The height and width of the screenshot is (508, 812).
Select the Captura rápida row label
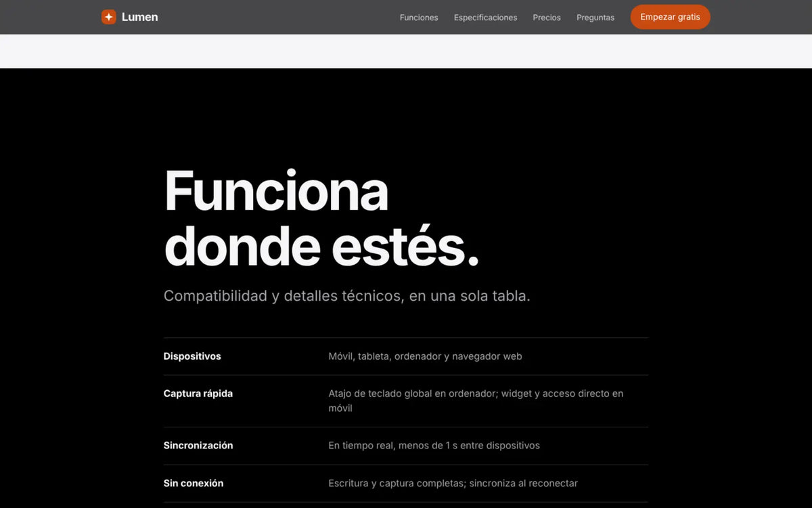pos(198,394)
